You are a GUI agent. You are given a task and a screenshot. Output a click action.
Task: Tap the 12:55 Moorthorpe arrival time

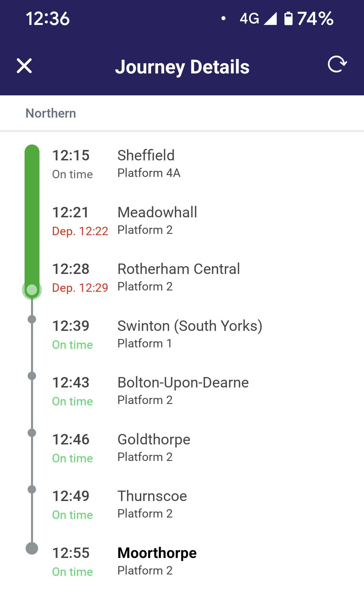point(71,553)
